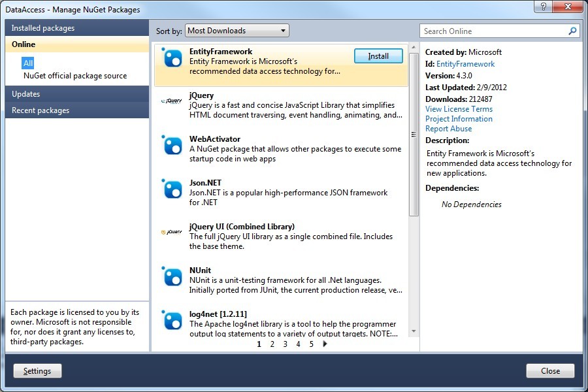Click the Last Updated 2/9/2012 text
Screen dimensions: 588x392
(x=466, y=88)
